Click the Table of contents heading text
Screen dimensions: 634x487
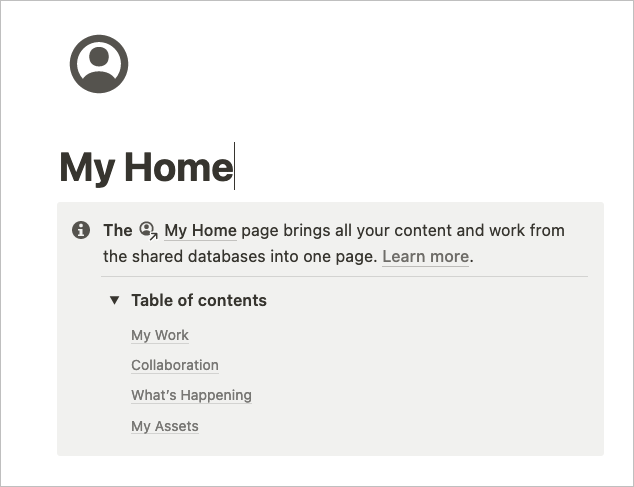point(199,300)
